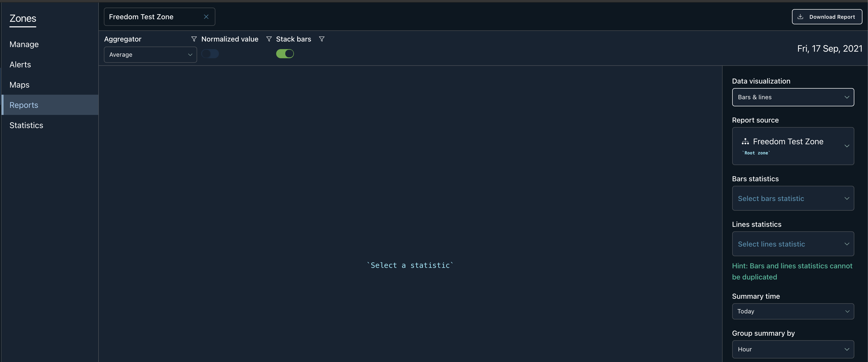
Task: Navigate to Statistics in sidebar
Action: click(26, 125)
